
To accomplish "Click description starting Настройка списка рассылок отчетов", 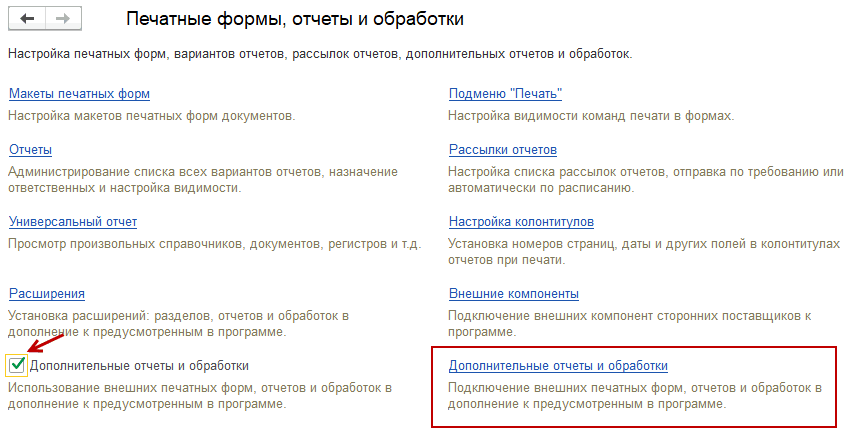I will click(x=646, y=180).
